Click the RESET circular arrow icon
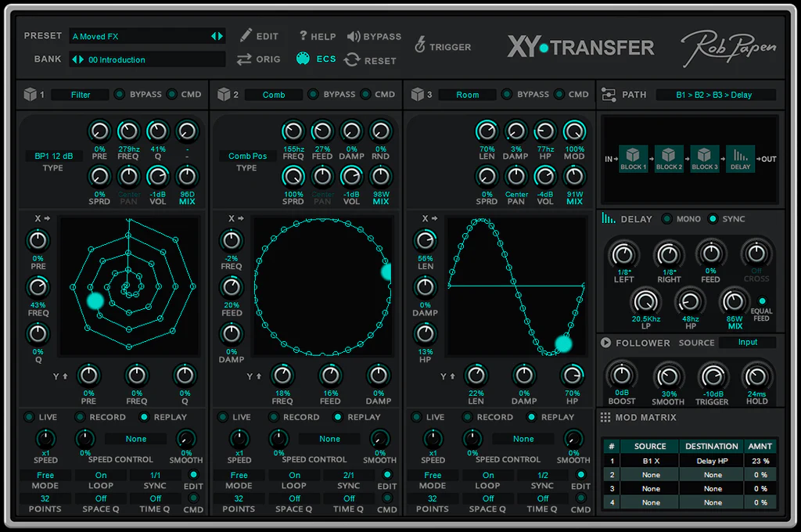The image size is (801, 532). [x=352, y=59]
